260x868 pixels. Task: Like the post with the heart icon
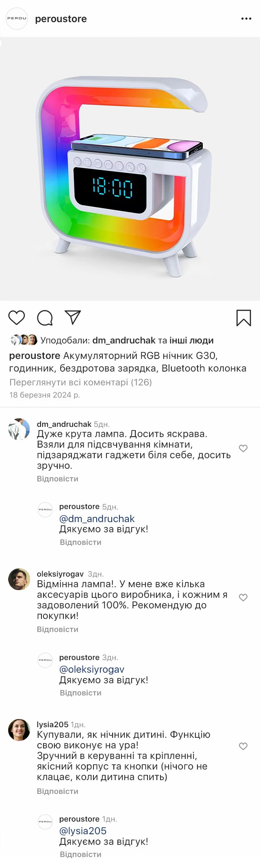(x=17, y=317)
